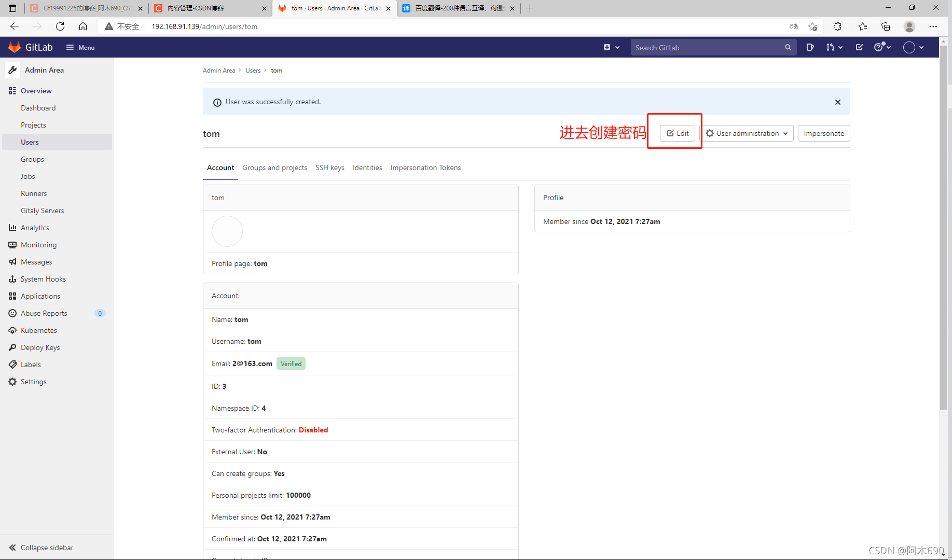Switch to the SSH keys tab
The image size is (952, 560).
pos(330,167)
